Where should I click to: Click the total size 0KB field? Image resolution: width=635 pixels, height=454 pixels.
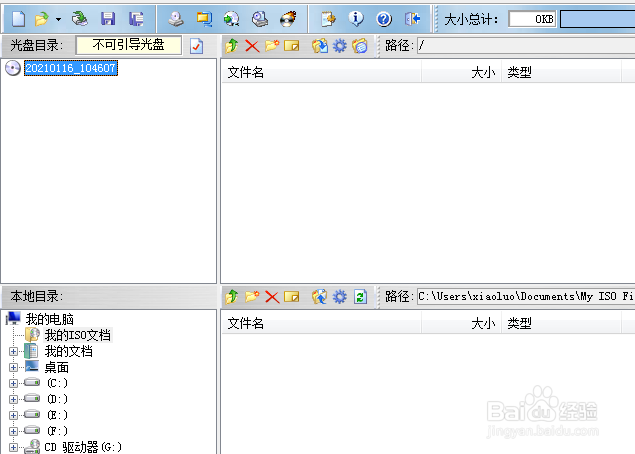click(x=532, y=19)
